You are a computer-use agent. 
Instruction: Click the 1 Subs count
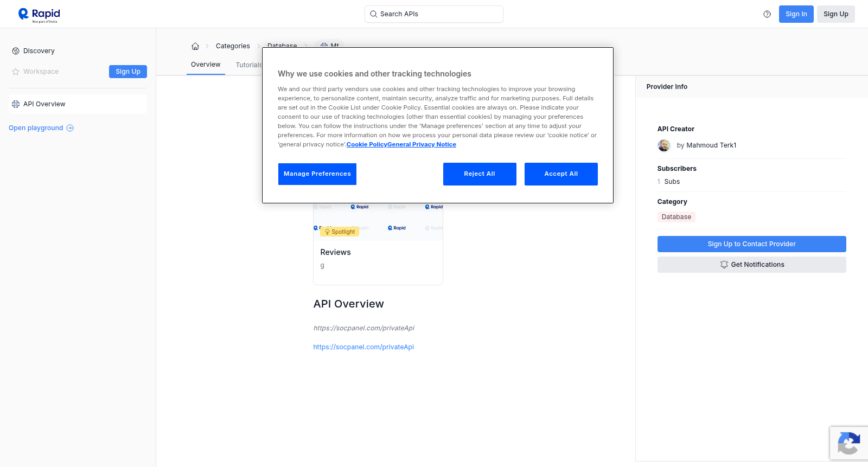click(x=668, y=182)
